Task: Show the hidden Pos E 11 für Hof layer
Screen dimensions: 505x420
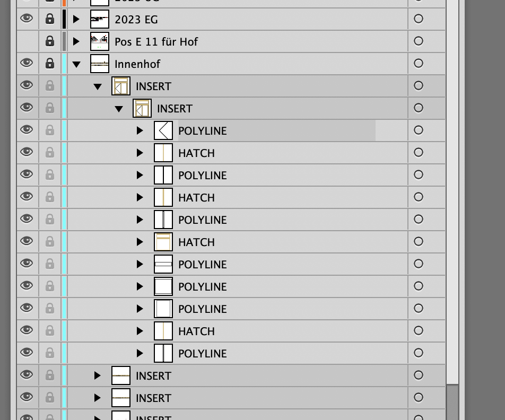Action: tap(28, 41)
